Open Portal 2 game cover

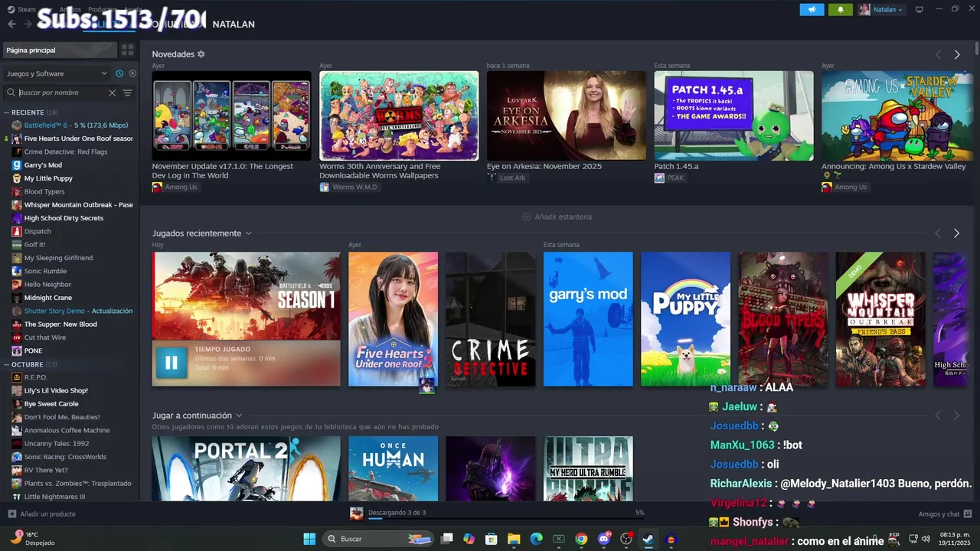pos(246,468)
